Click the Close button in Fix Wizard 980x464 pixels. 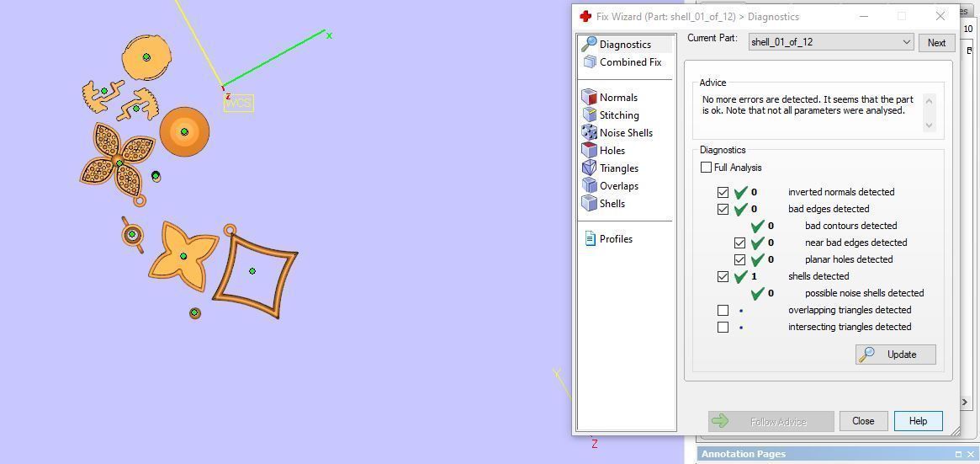click(x=863, y=422)
